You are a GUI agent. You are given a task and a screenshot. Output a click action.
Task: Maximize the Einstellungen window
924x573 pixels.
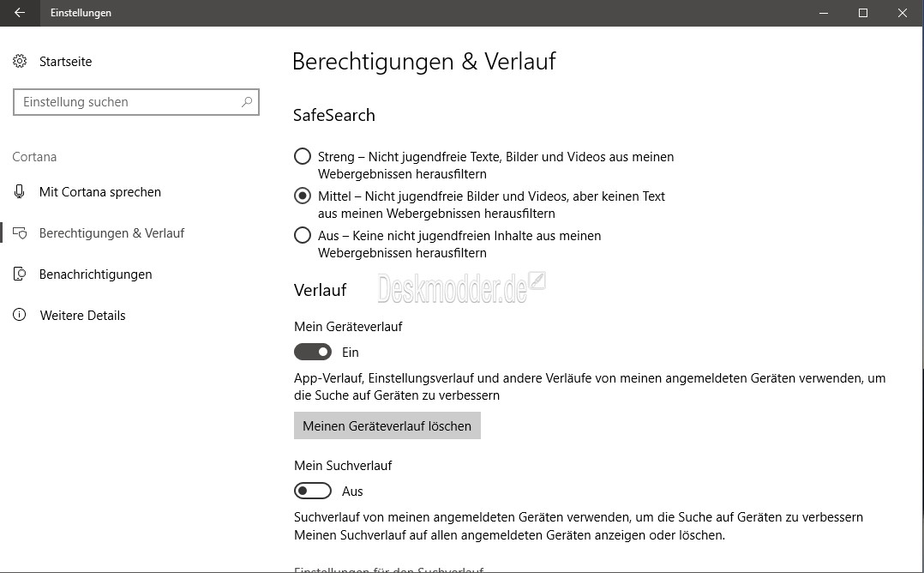click(863, 13)
